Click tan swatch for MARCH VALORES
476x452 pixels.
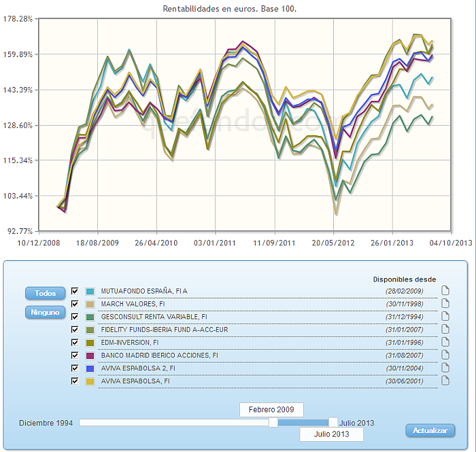(90, 305)
